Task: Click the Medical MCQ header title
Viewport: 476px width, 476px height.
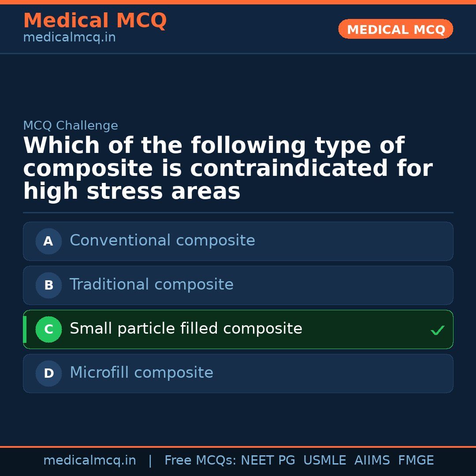Action: tap(95, 21)
